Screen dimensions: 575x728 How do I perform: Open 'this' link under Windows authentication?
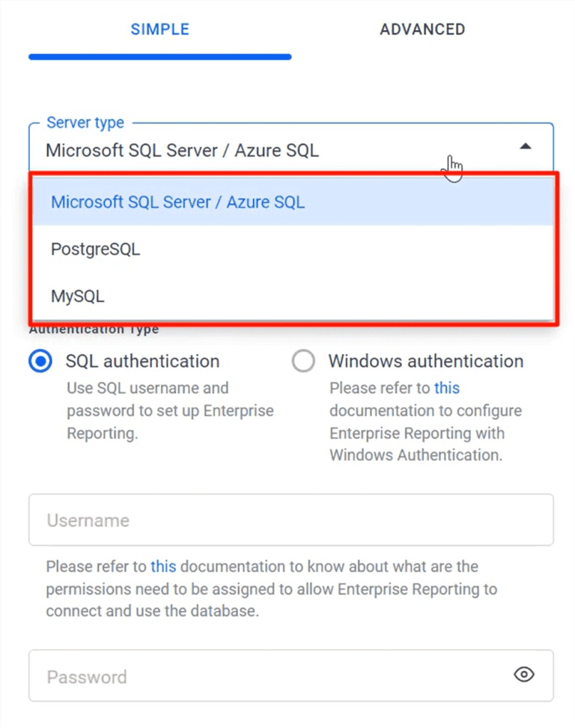point(446,388)
